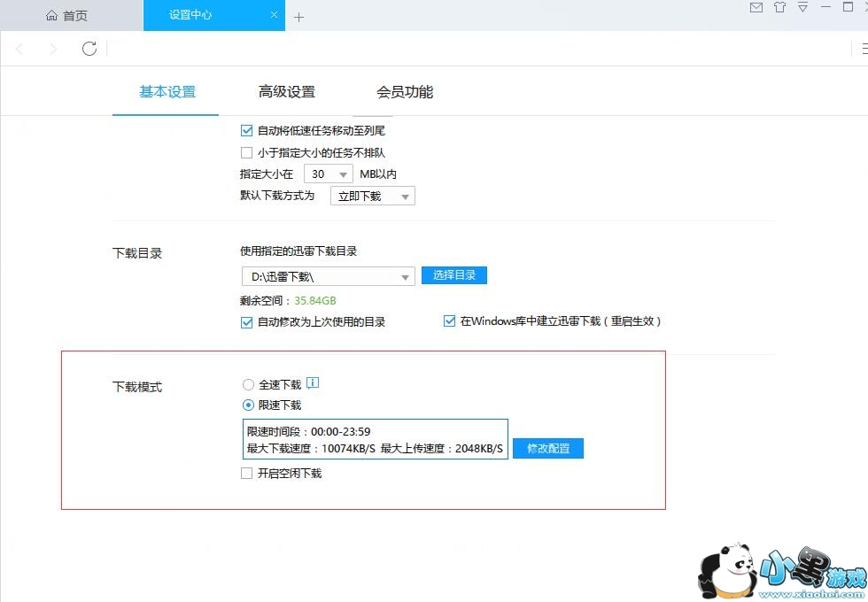Click the 下载模式 section label

tap(137, 387)
